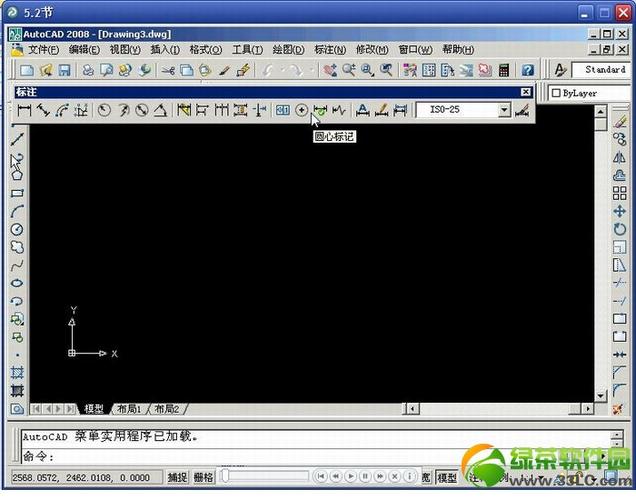Click the Rotate modify tool

[x=619, y=229]
